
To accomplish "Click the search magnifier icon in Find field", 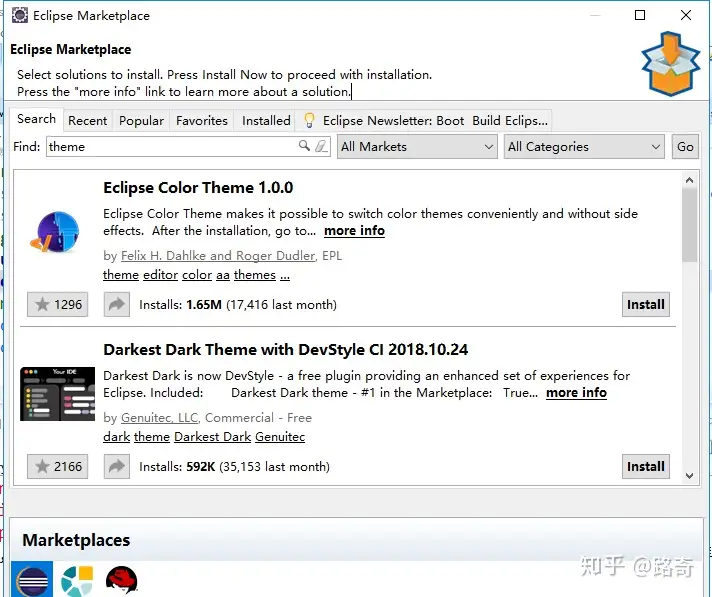I will pos(304,145).
